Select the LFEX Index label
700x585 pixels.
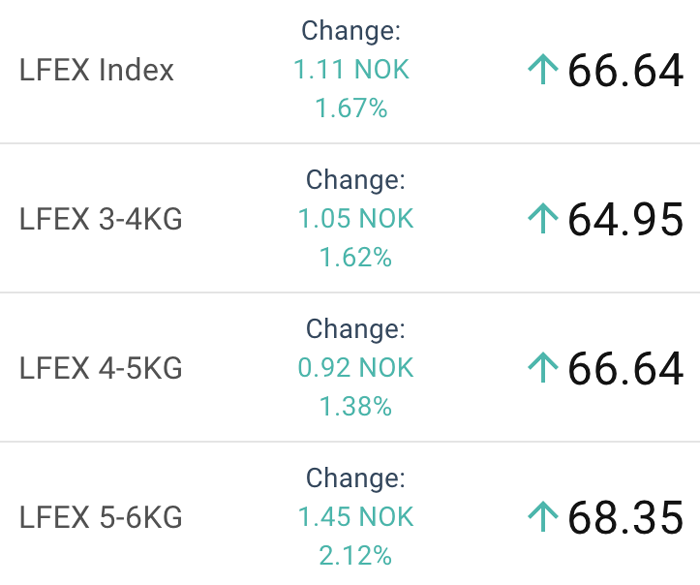[96, 70]
